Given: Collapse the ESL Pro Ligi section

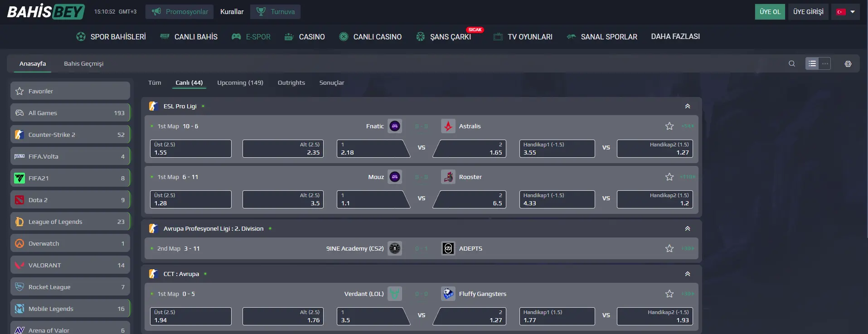Looking at the screenshot, I should tap(688, 106).
